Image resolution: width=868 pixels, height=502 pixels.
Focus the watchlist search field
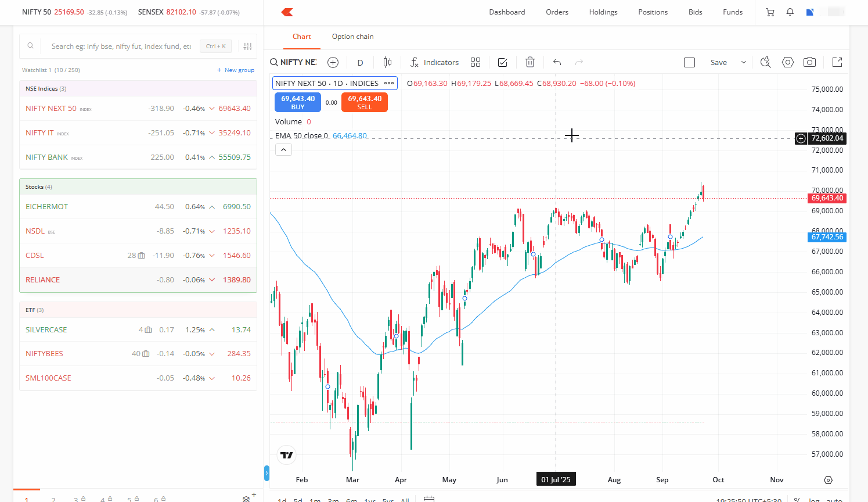pyautogui.click(x=121, y=46)
